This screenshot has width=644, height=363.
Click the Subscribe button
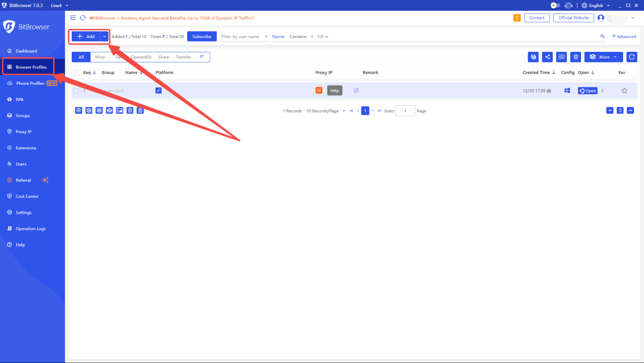coord(202,37)
